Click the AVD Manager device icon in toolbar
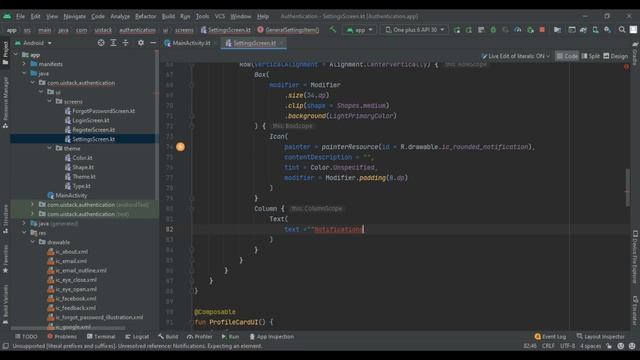This screenshot has width=640, height=360. coord(596,30)
